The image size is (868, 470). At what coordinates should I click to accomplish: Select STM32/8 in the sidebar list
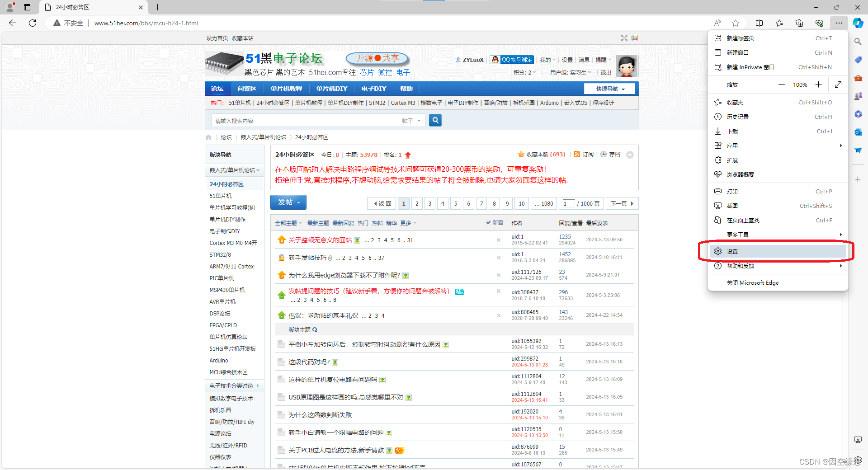click(220, 255)
